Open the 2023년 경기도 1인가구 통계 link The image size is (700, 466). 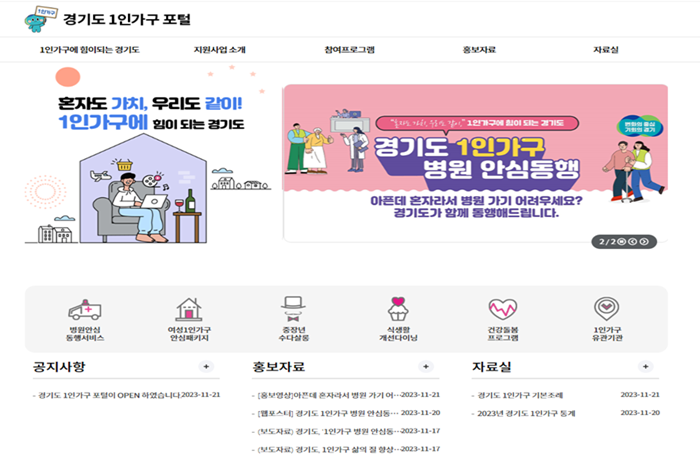(524, 413)
